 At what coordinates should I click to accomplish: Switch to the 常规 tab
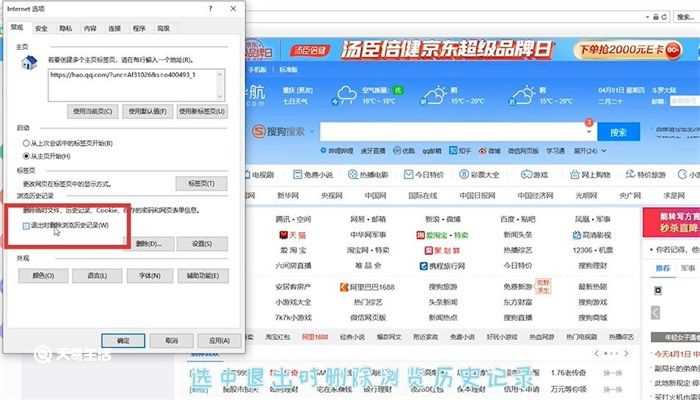17,27
